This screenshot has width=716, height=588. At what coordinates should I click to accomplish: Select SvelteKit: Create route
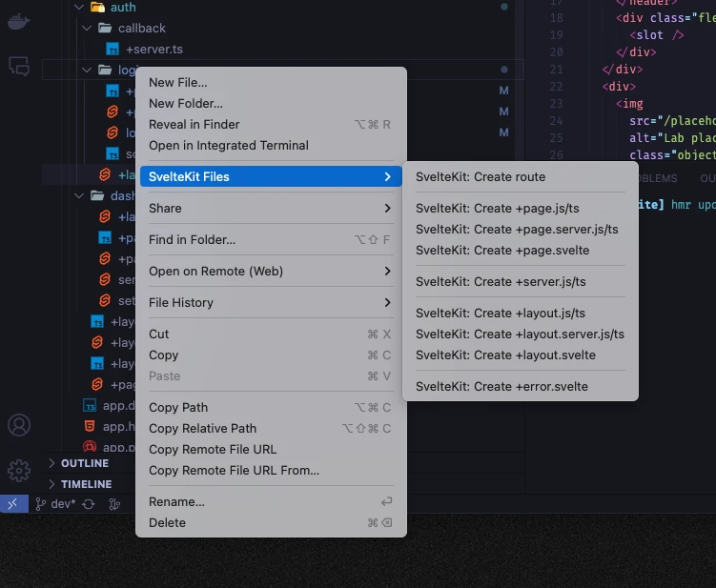(x=481, y=176)
